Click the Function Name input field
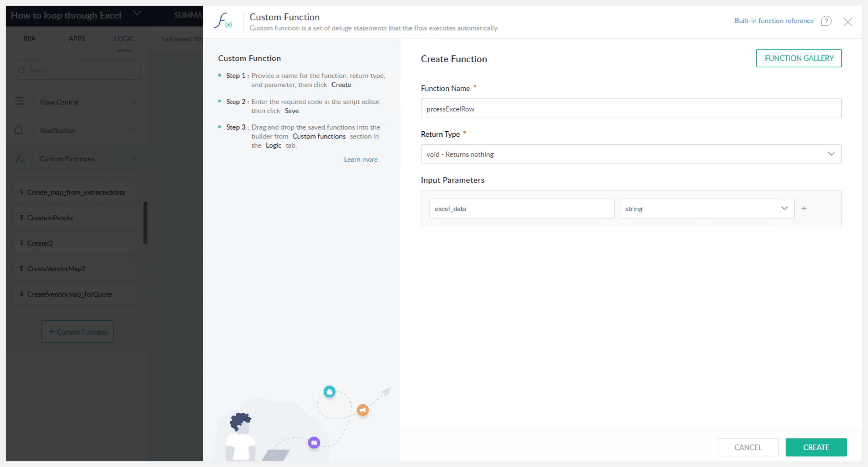This screenshot has height=467, width=868. [631, 109]
